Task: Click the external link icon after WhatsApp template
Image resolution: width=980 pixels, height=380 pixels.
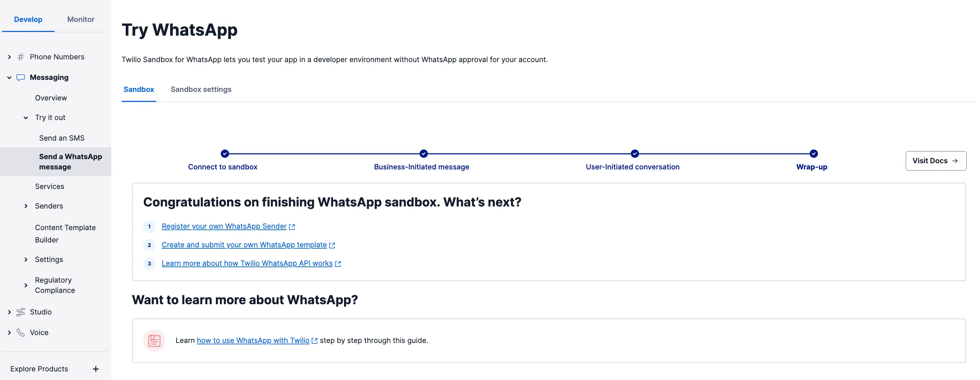Action: click(x=332, y=246)
